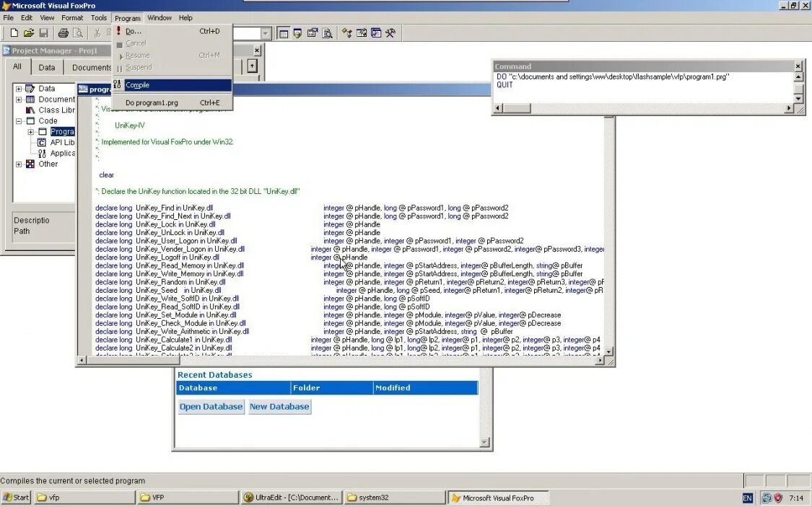Click the Documents tree node icon
Image resolution: width=812 pixels, height=507 pixels.
tap(30, 100)
